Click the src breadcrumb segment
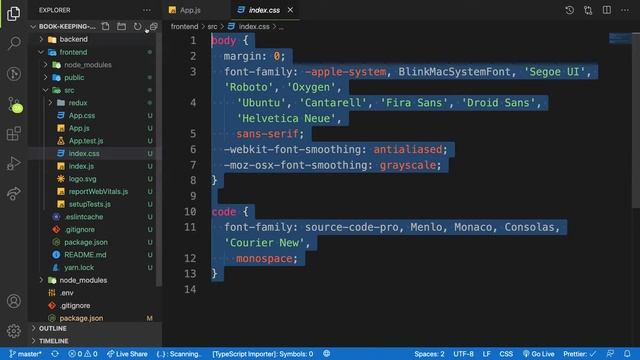Viewport: 640px width, 360px height. (212, 27)
